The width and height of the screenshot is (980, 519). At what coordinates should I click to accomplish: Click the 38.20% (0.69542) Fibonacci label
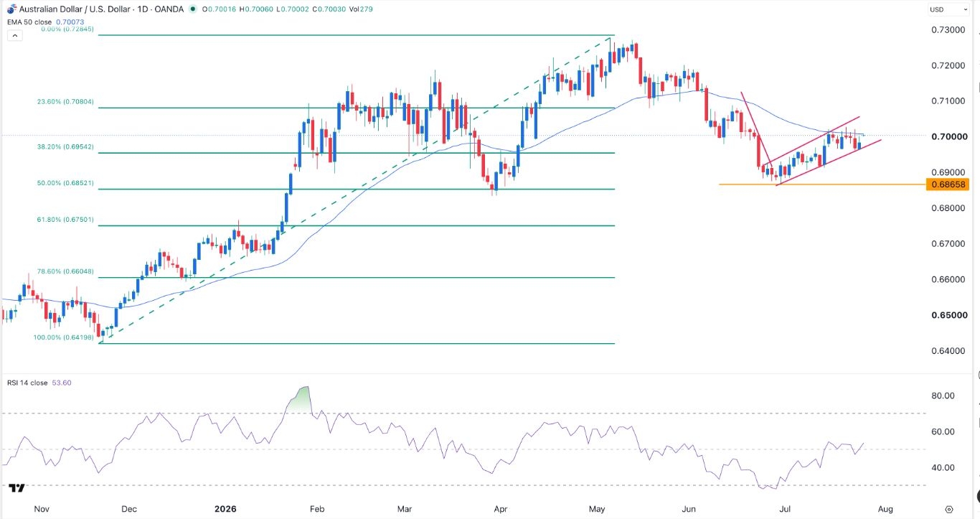point(66,146)
